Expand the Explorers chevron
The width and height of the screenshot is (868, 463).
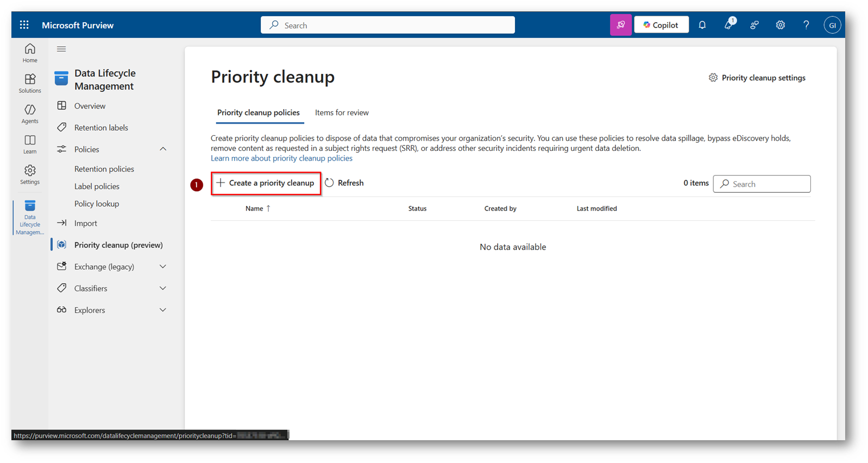163,310
